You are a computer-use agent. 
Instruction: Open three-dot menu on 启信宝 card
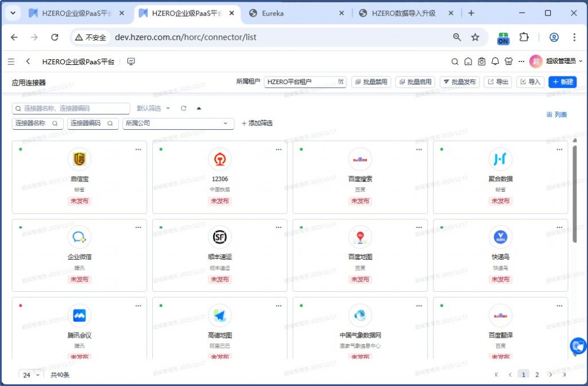(x=138, y=149)
